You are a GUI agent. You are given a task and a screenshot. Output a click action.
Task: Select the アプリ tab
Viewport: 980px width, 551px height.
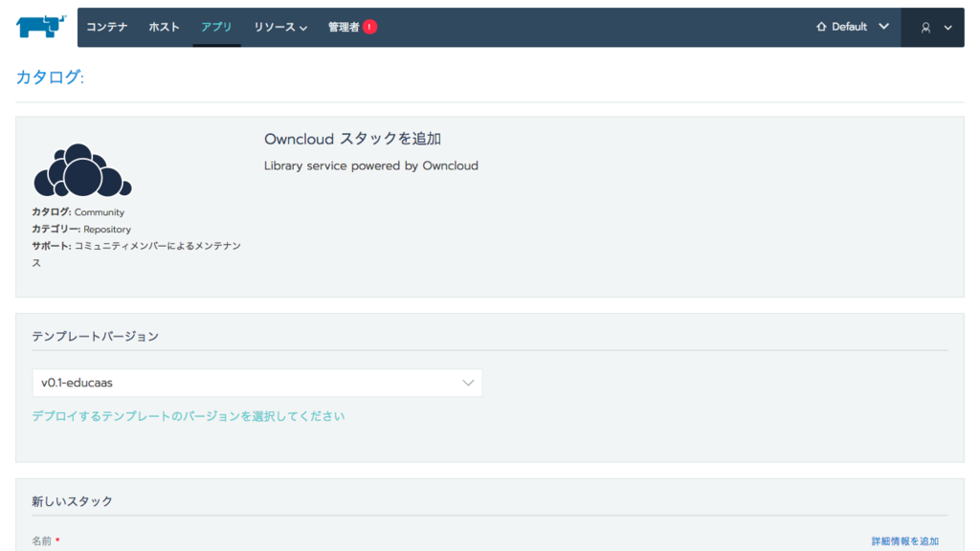[x=216, y=27]
